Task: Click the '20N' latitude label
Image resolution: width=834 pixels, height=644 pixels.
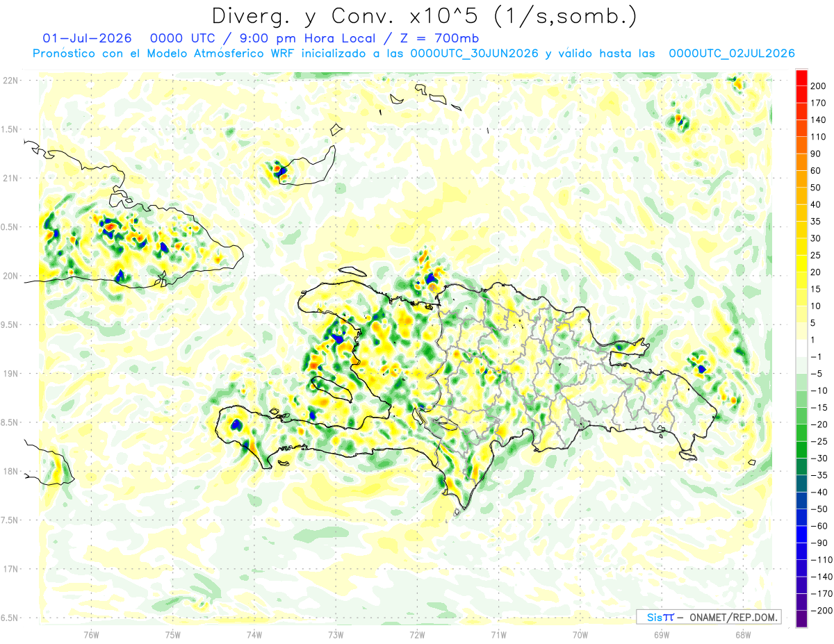Action: coord(10,276)
